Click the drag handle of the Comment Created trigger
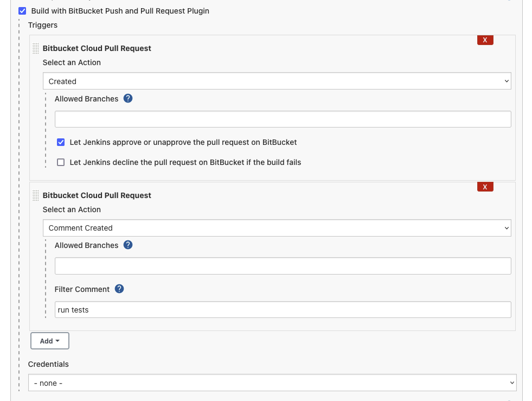532x401 pixels. (35, 195)
